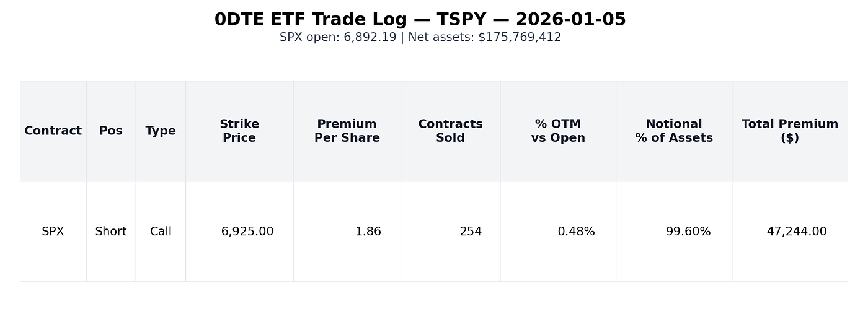Image resolution: width=868 pixels, height=309 pixels.
Task: Select the Premium Per Share header
Action: point(347,131)
